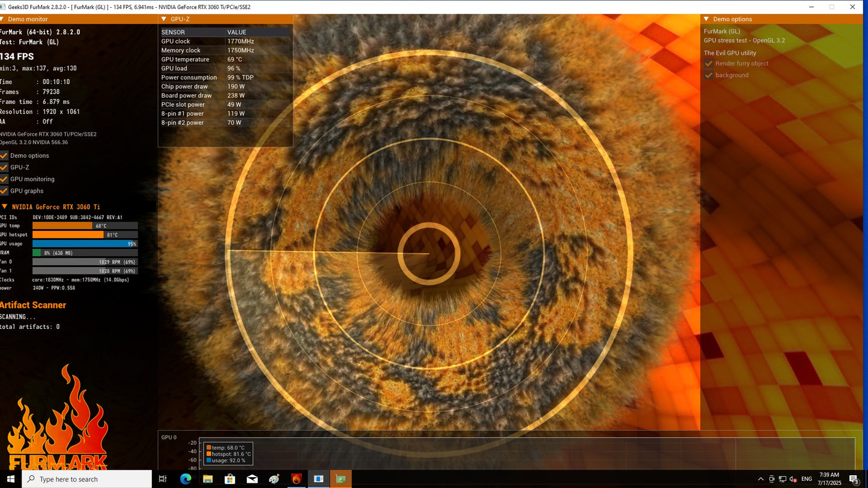
Task: Open Task View from the taskbar
Action: [162, 479]
